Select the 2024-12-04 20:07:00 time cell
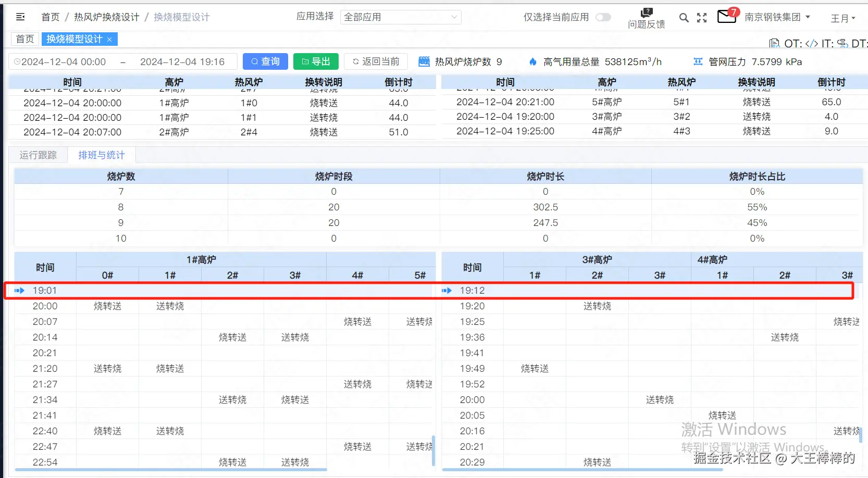Viewport: 868px width, 478px height. 72,132
